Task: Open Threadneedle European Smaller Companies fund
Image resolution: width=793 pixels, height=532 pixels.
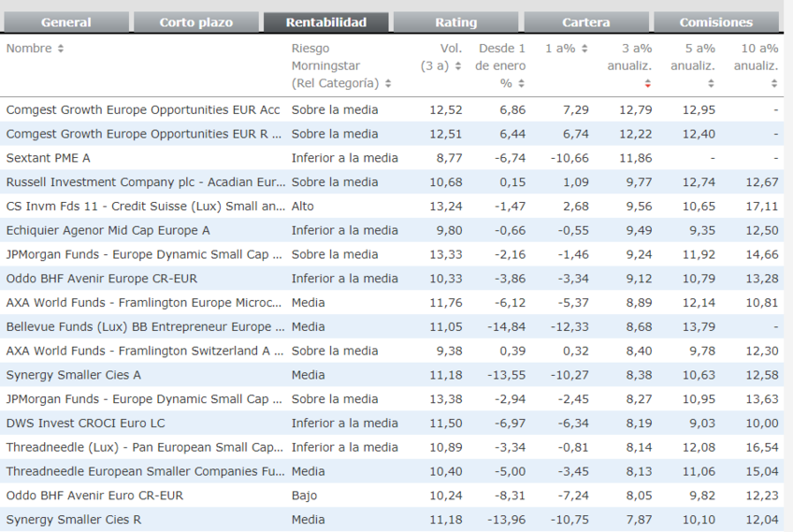Action: 146,471
